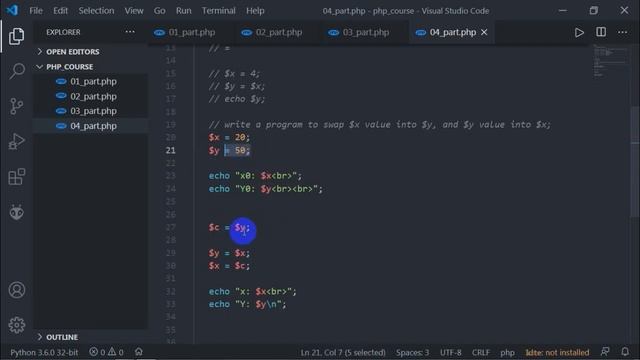This screenshot has width=640, height=360.
Task: Open Run and Debug view
Action: tap(16, 142)
